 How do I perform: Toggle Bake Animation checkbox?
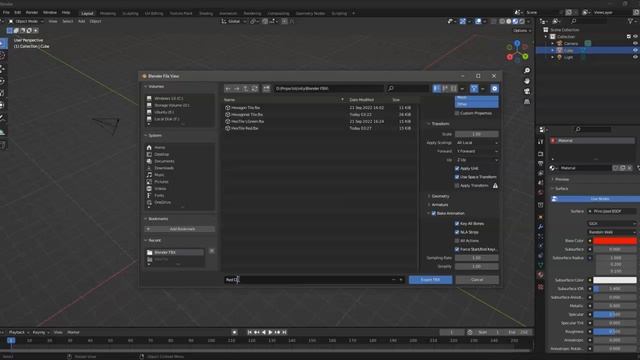(434, 213)
